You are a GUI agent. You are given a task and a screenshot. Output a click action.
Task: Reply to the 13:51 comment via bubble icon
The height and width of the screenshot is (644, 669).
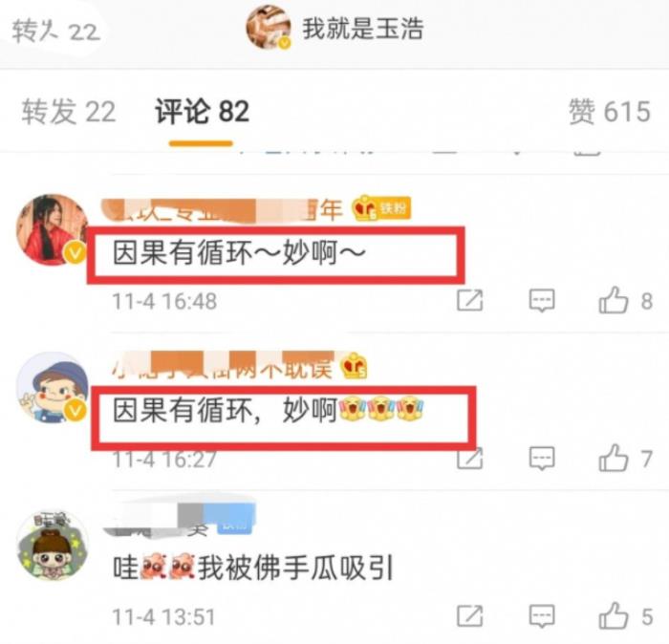pos(542,616)
